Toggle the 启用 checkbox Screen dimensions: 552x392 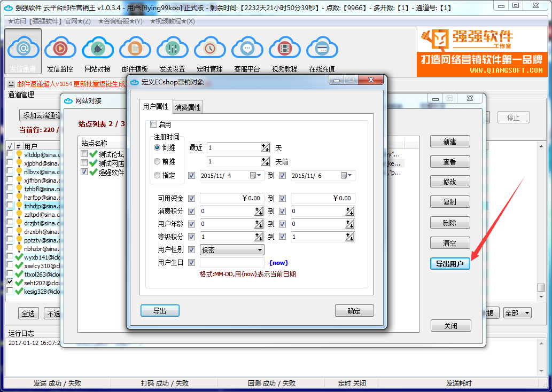(153, 124)
